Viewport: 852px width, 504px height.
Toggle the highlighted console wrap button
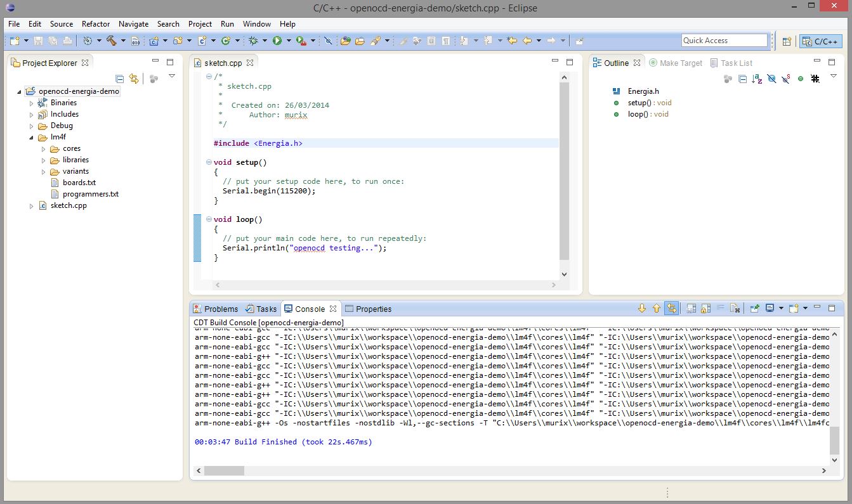671,309
